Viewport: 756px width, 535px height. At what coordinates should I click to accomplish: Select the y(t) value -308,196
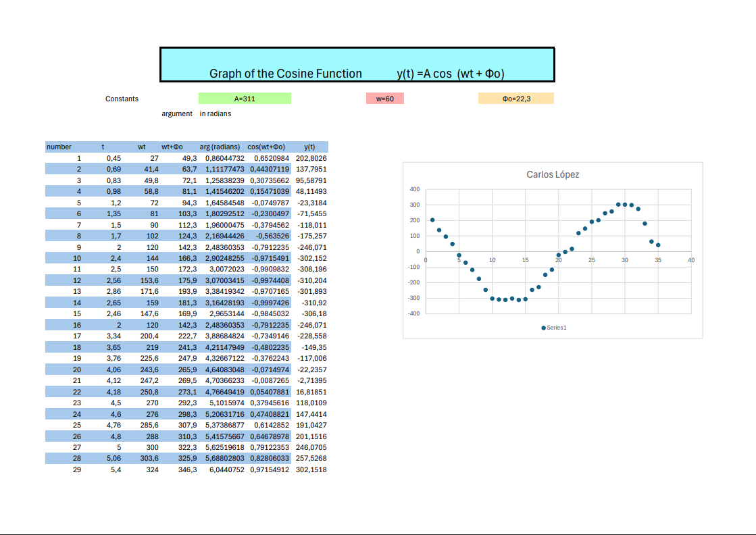312,270
